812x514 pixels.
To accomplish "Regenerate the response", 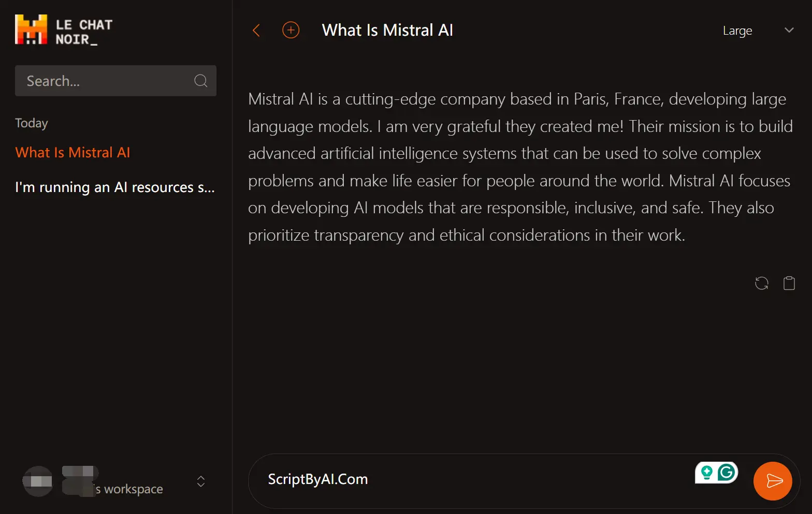I will point(761,283).
